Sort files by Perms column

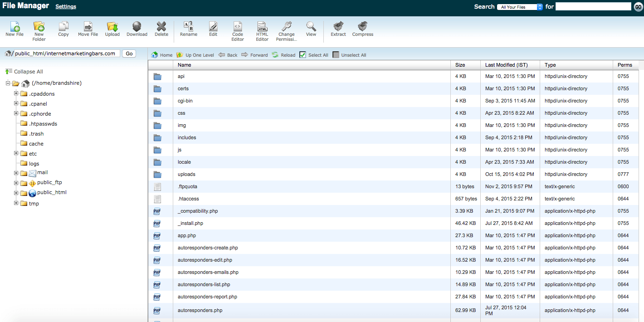point(626,65)
